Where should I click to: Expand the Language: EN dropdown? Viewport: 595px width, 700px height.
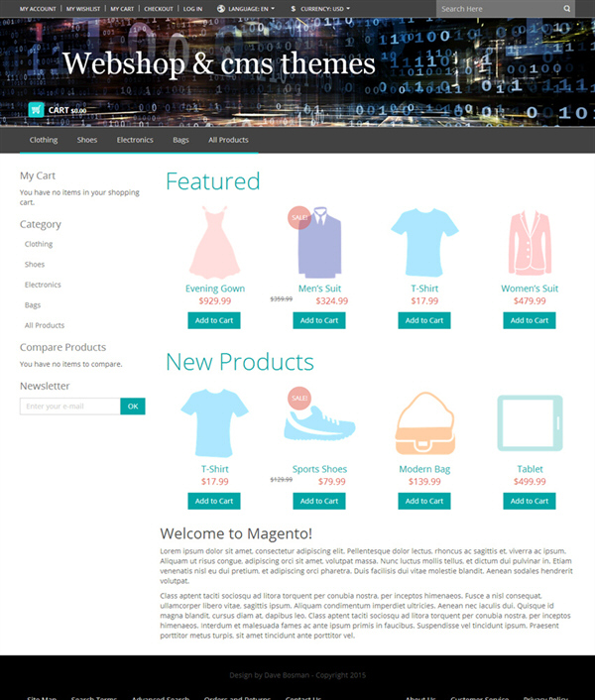pyautogui.click(x=251, y=9)
